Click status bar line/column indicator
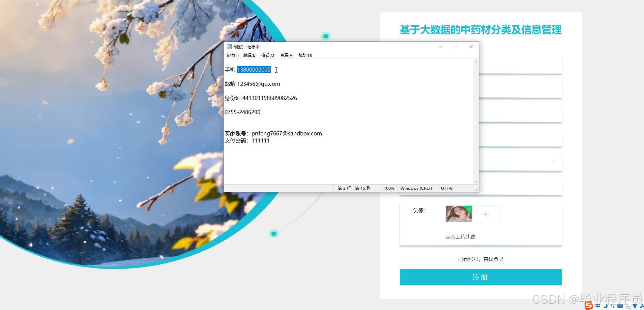The width and height of the screenshot is (644, 310). pyautogui.click(x=354, y=188)
